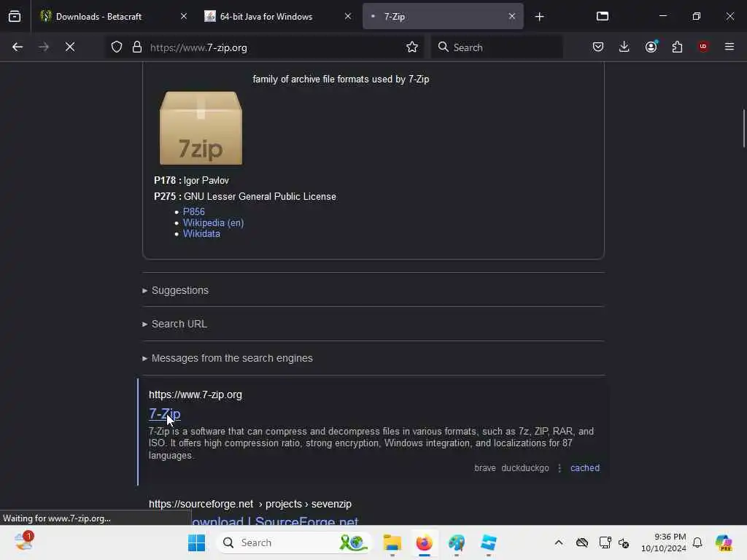This screenshot has width=747, height=560.
Task: Open the blue app icon beside Paint
Action: click(x=488, y=542)
